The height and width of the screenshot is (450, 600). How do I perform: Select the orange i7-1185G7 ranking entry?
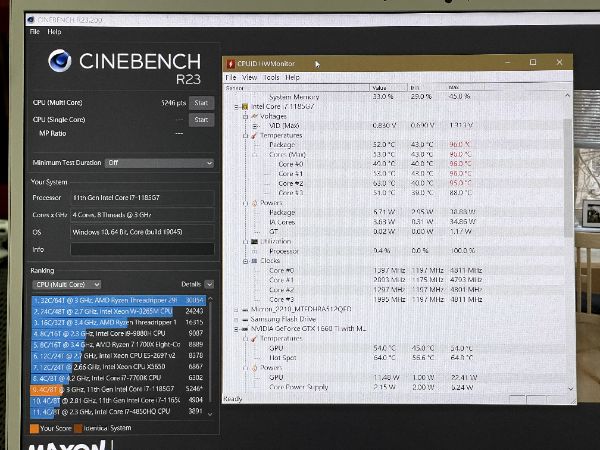118,389
